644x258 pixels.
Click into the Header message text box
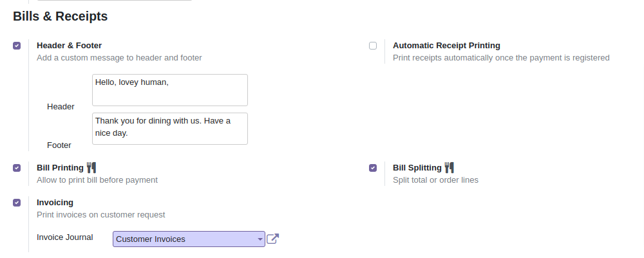click(x=170, y=90)
